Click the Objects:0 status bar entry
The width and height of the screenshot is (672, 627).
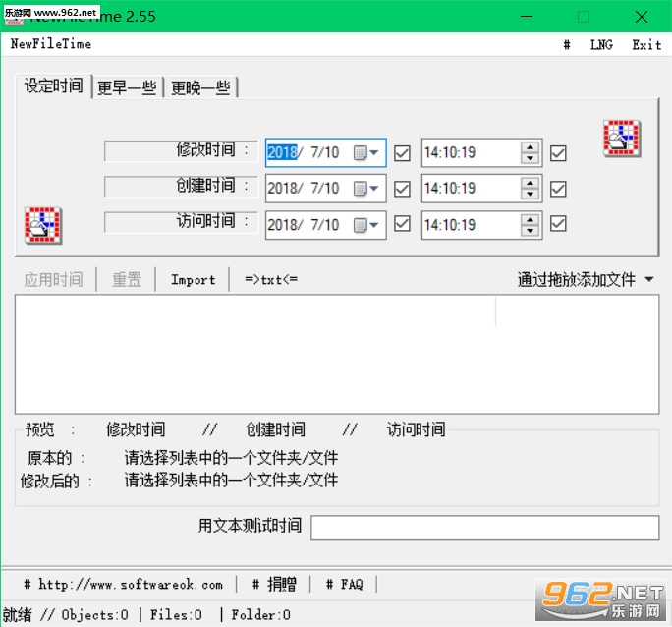(x=94, y=615)
